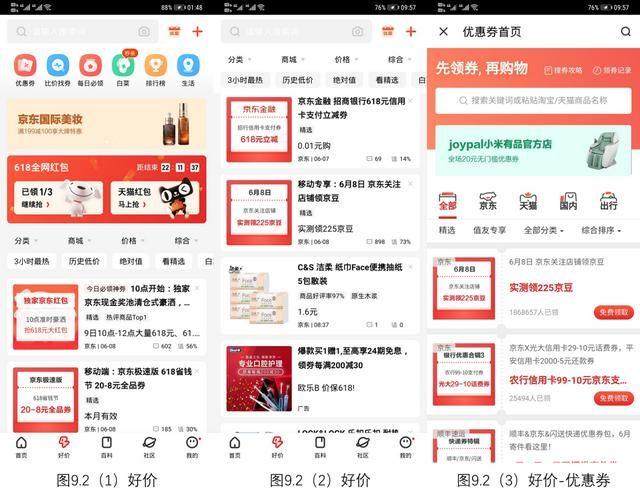This screenshot has height=498, width=640.
Task: Open 百科 in 图9.2 (1) bottom bar
Action: 107,447
